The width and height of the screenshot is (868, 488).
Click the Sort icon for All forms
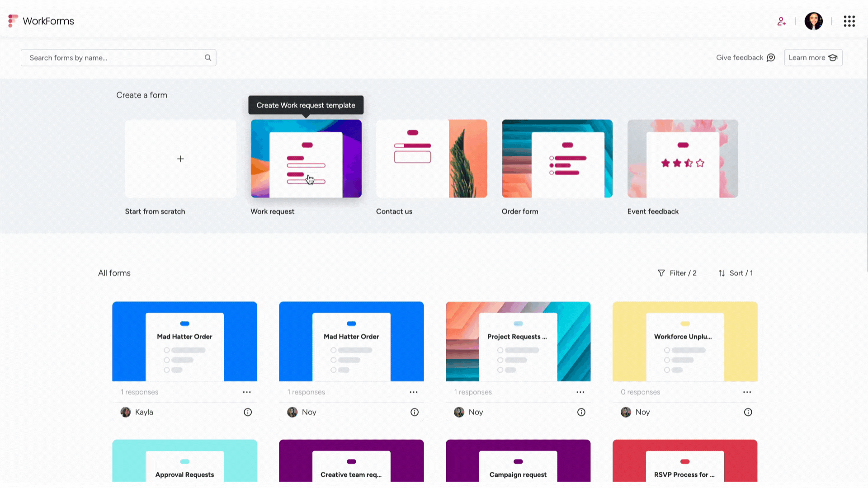pyautogui.click(x=722, y=273)
